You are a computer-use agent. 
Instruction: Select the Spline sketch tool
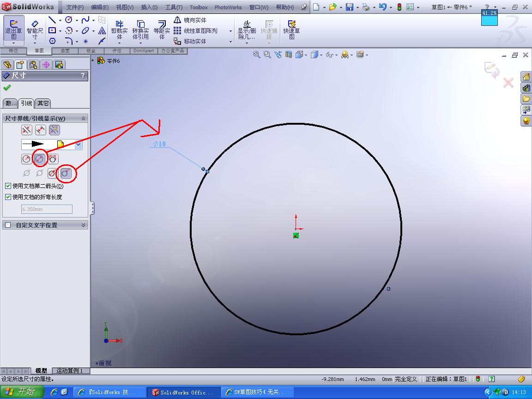pyautogui.click(x=85, y=20)
